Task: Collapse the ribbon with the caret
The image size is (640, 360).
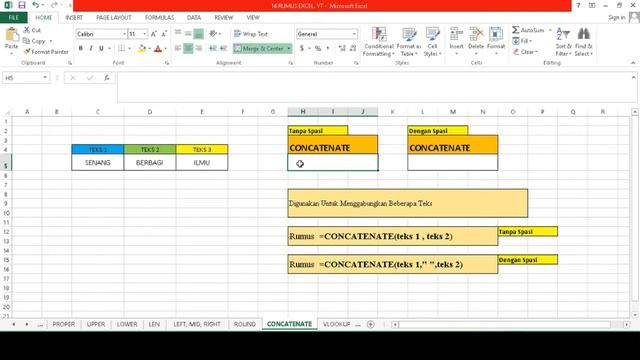Action: [x=633, y=63]
